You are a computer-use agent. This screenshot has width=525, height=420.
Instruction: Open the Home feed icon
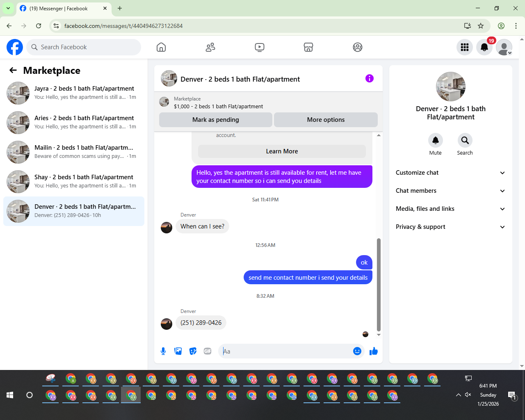coord(161,47)
